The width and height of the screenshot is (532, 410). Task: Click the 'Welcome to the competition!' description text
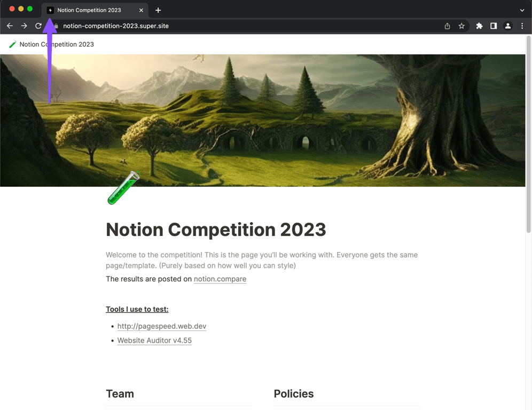pyautogui.click(x=262, y=260)
